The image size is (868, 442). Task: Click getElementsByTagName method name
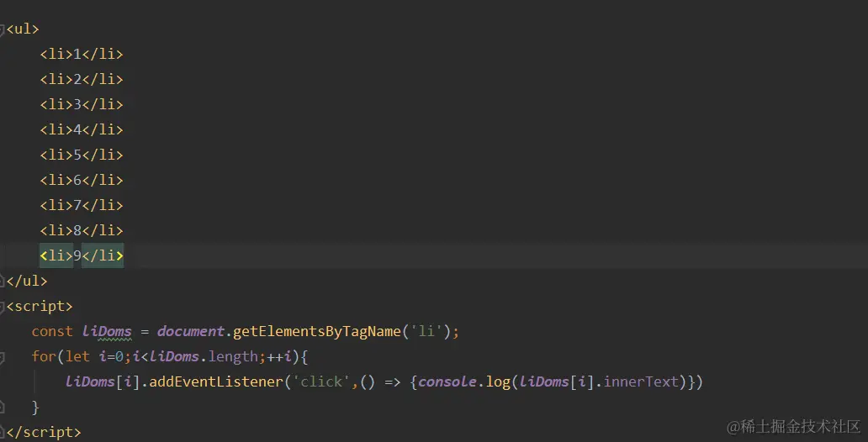click(317, 331)
